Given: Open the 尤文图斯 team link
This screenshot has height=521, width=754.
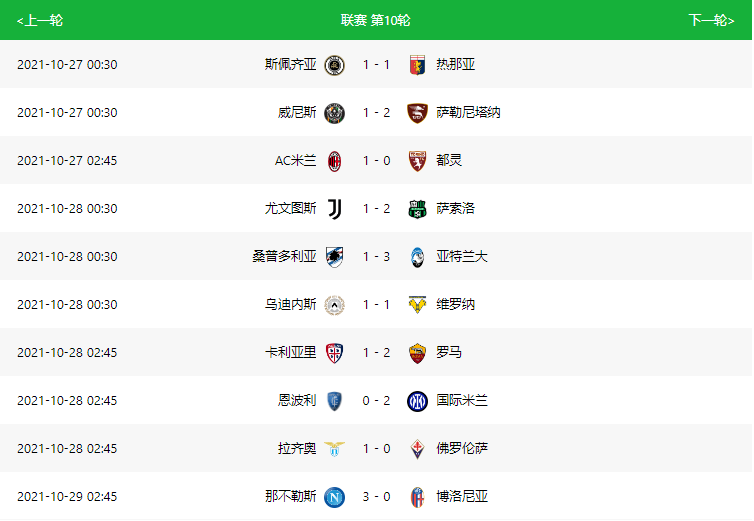Looking at the screenshot, I should [290, 208].
